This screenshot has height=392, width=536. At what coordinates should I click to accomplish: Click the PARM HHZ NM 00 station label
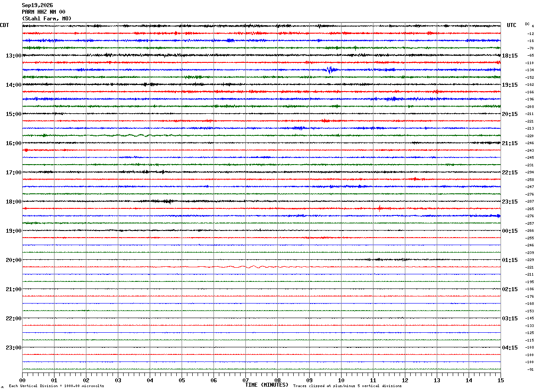43,12
